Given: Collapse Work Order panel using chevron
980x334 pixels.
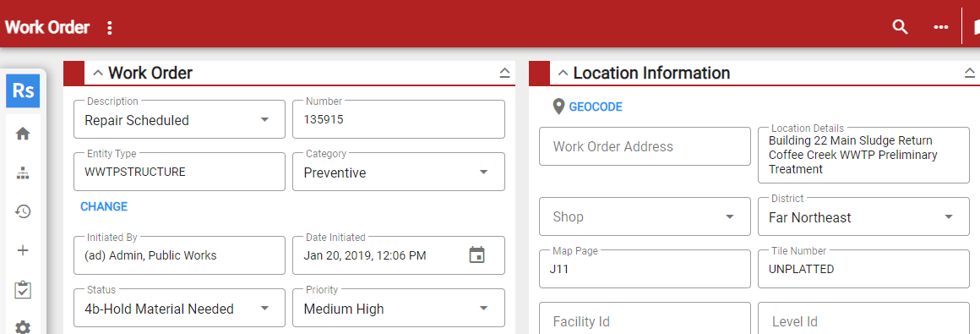Looking at the screenshot, I should coord(97,74).
